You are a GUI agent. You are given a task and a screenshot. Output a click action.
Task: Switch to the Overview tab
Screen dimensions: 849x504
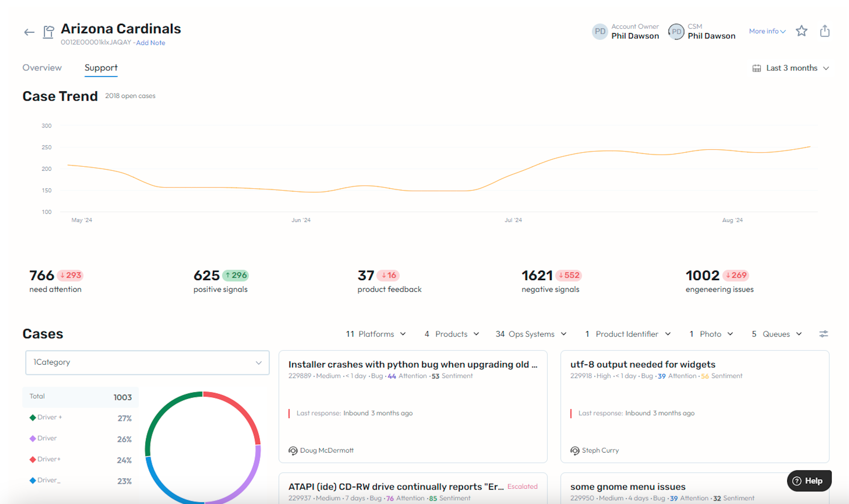[x=42, y=68]
